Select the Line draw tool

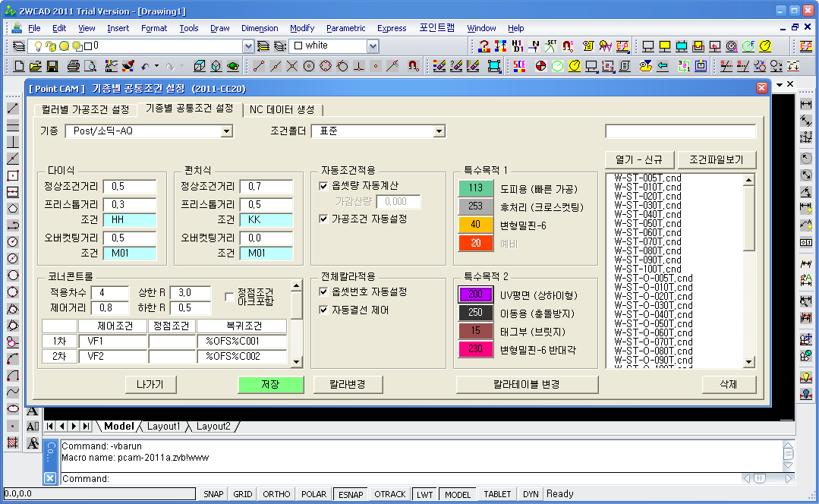[x=13, y=109]
